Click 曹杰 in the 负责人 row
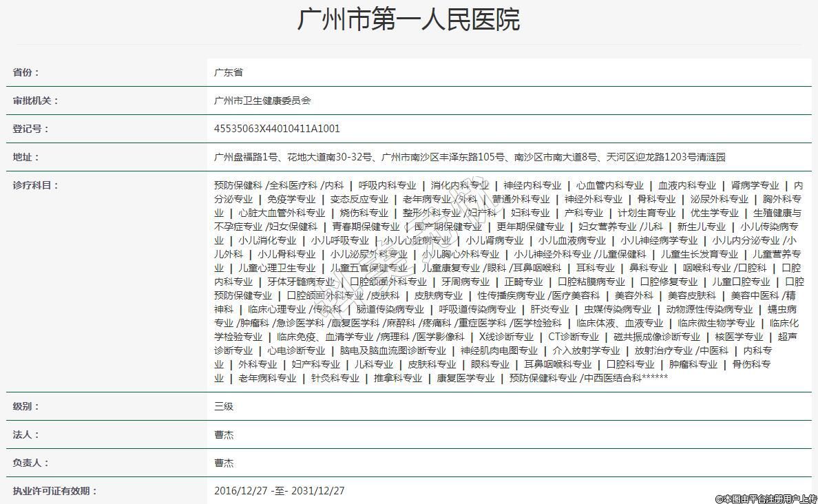The image size is (818, 504). (224, 463)
